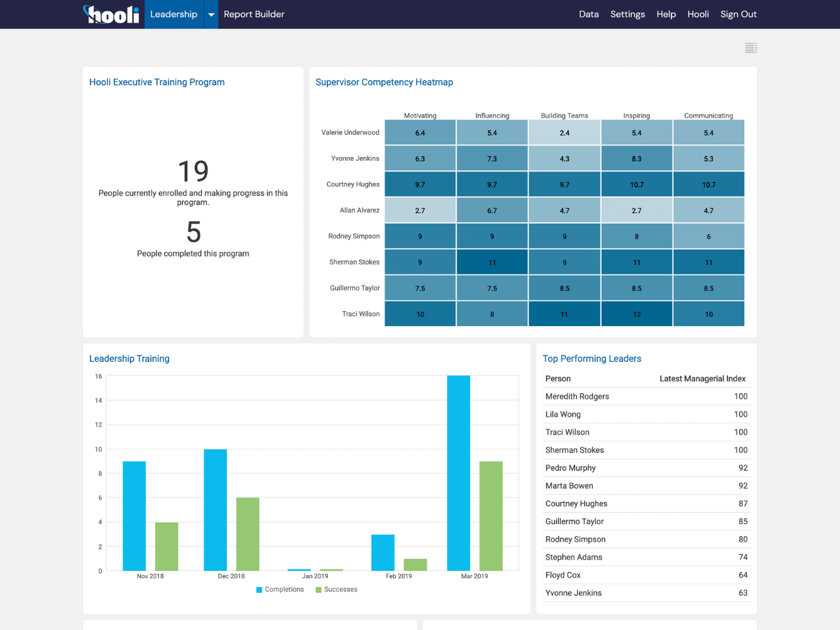Click Help in the top navigation
Image resolution: width=840 pixels, height=630 pixels.
(666, 14)
